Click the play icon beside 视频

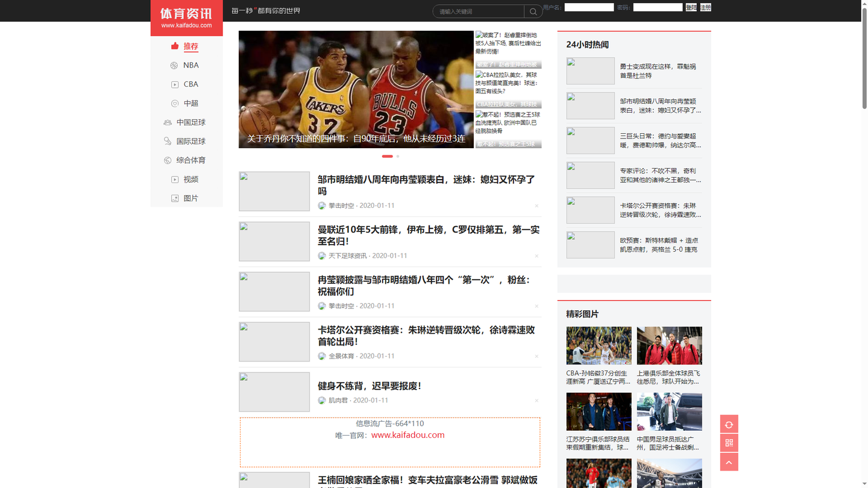point(175,180)
